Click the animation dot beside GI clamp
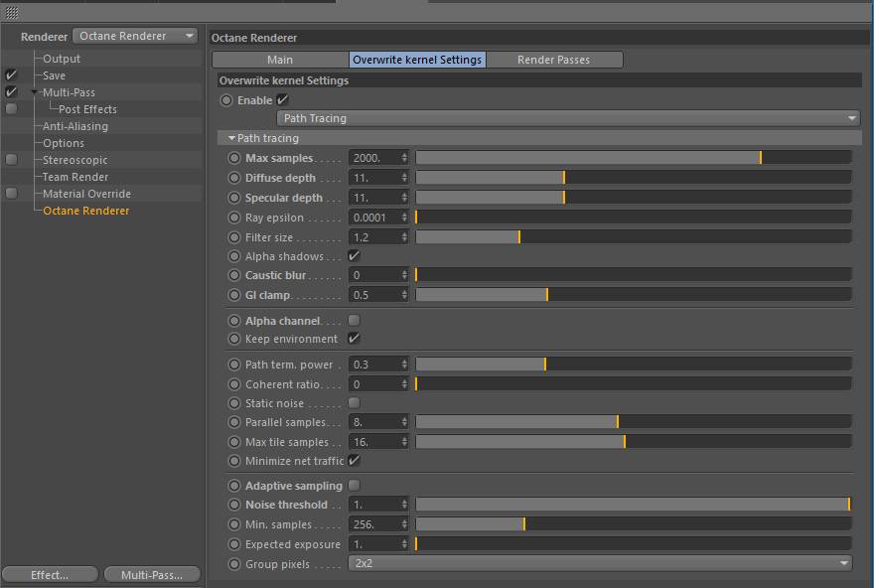Screen dimensions: 874x588 [234, 295]
